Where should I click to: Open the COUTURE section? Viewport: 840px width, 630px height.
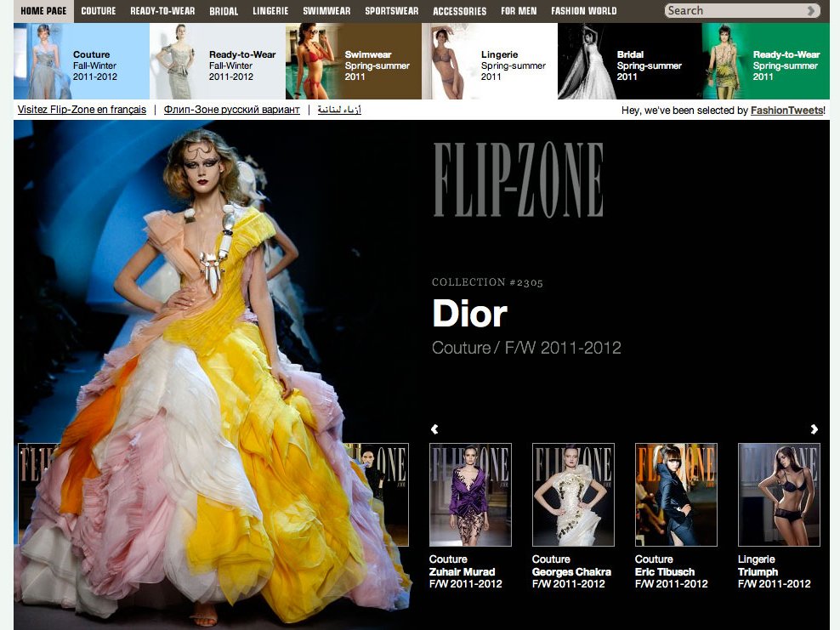tap(98, 11)
